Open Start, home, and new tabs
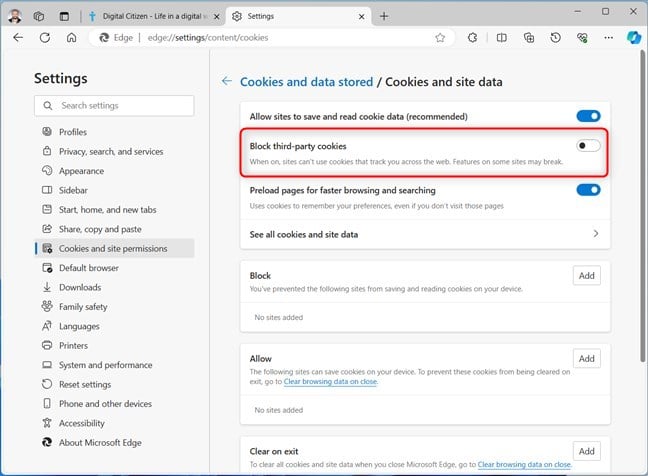 click(x=114, y=209)
